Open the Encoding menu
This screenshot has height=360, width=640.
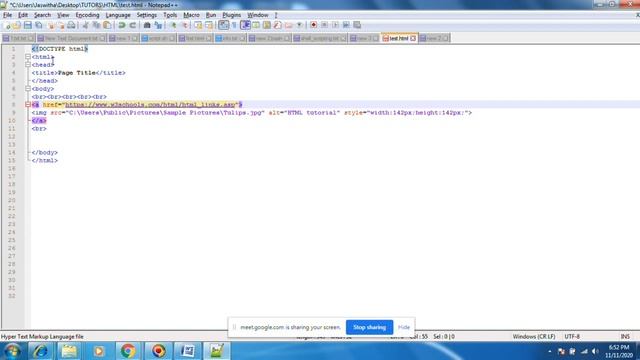87,15
